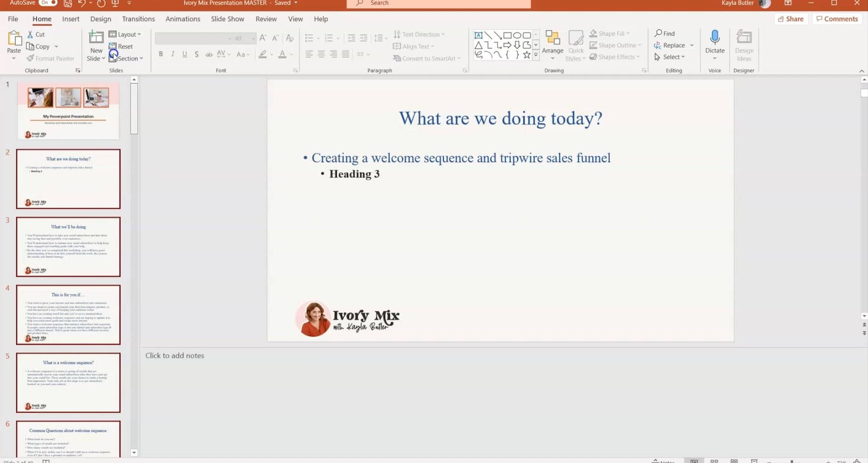Viewport: 868px width, 463px height.
Task: Toggle Bold formatting
Action: (x=161, y=54)
